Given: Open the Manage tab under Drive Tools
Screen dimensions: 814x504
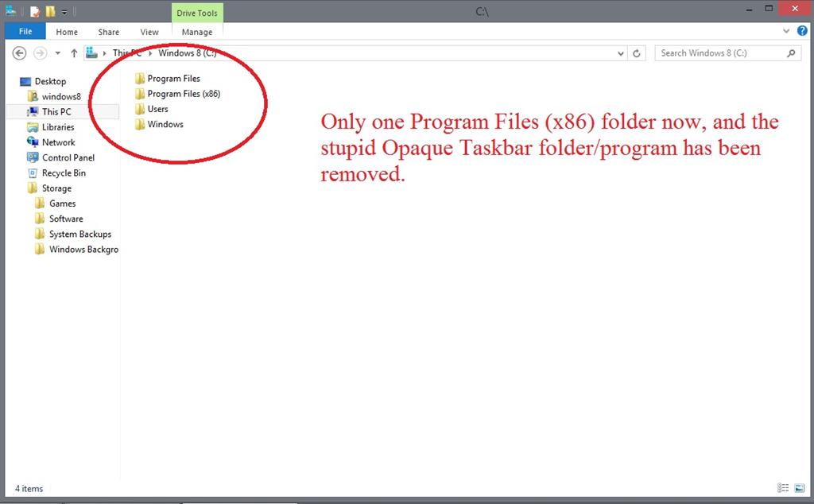Looking at the screenshot, I should tap(196, 32).
